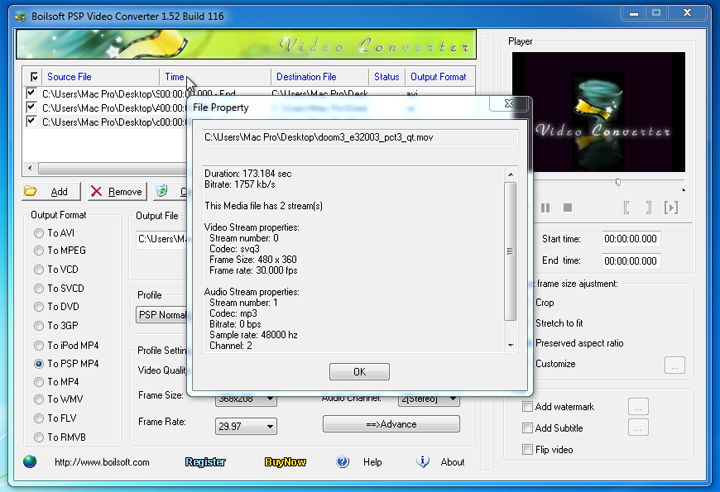The width and height of the screenshot is (720, 492).
Task: Uncheck the second source file row
Action: click(x=31, y=107)
